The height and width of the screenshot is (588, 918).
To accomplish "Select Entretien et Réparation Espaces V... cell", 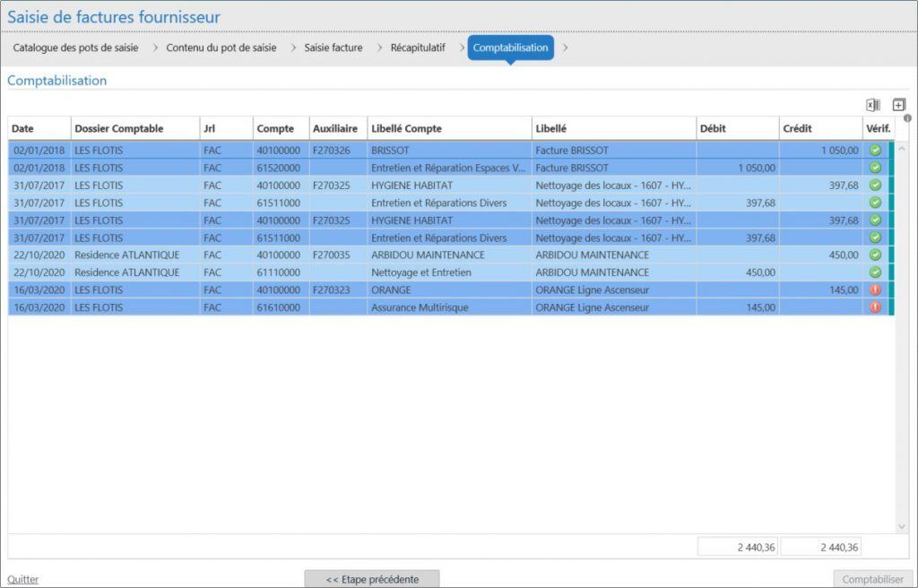I will pyautogui.click(x=448, y=168).
